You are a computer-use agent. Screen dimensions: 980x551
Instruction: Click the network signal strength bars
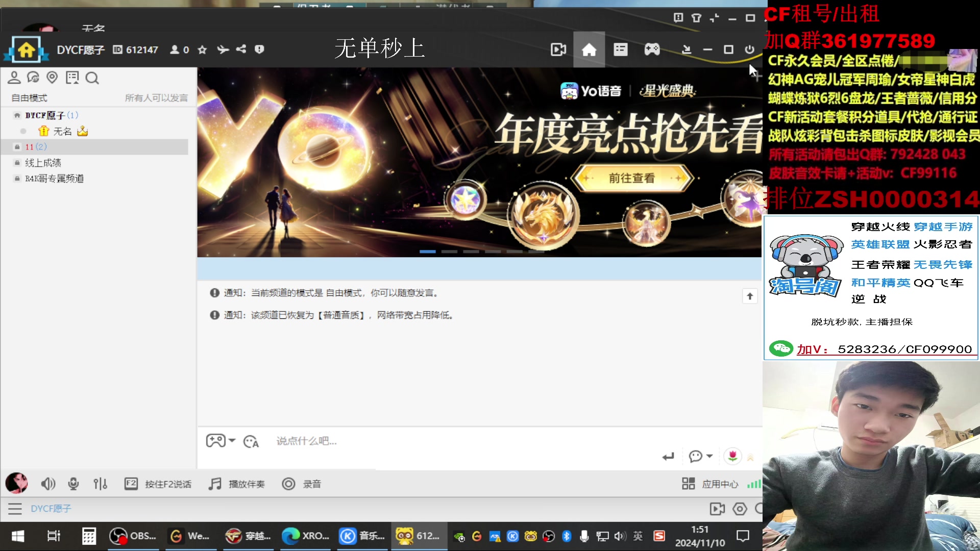[754, 484]
